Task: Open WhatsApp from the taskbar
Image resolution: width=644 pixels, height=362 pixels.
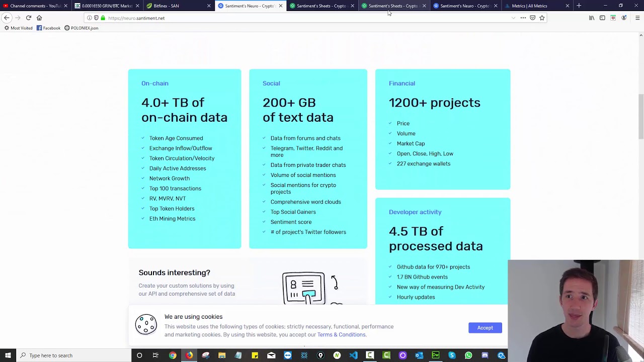Action: 468,355
